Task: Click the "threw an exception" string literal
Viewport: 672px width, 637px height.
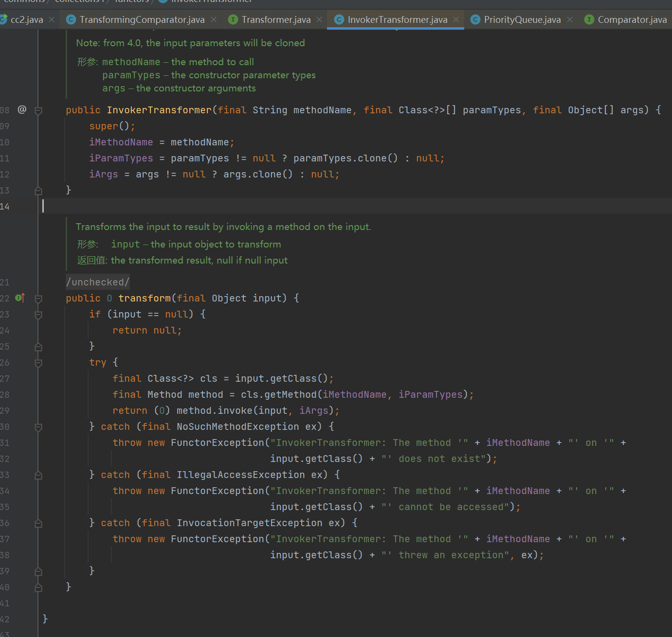Action: coord(445,555)
